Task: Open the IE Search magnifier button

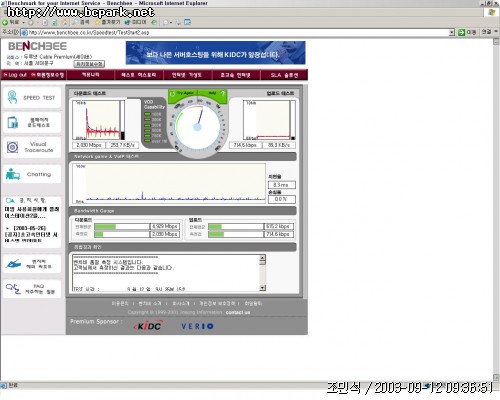Action: point(80,22)
